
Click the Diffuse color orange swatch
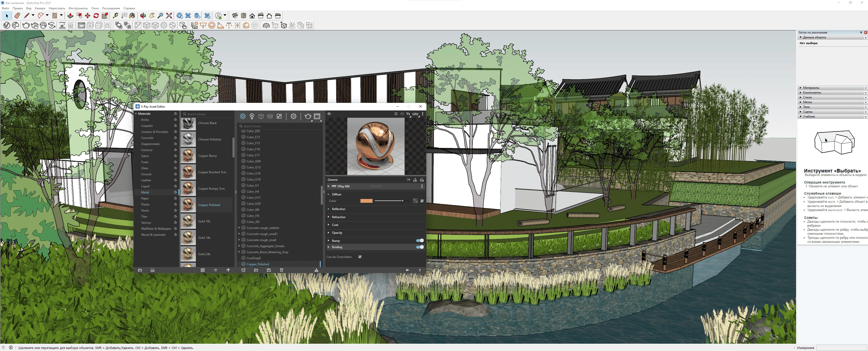366,201
